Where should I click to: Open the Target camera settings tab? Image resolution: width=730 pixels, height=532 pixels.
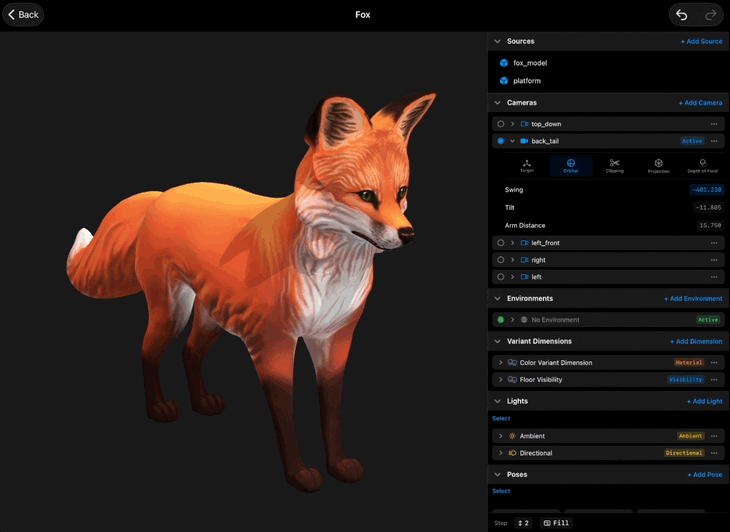tap(527, 166)
